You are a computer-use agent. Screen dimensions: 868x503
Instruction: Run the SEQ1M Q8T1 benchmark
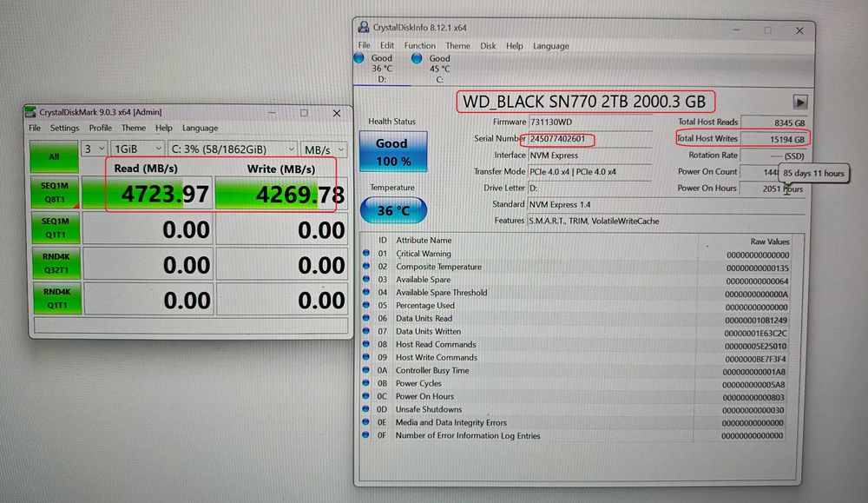click(55, 192)
